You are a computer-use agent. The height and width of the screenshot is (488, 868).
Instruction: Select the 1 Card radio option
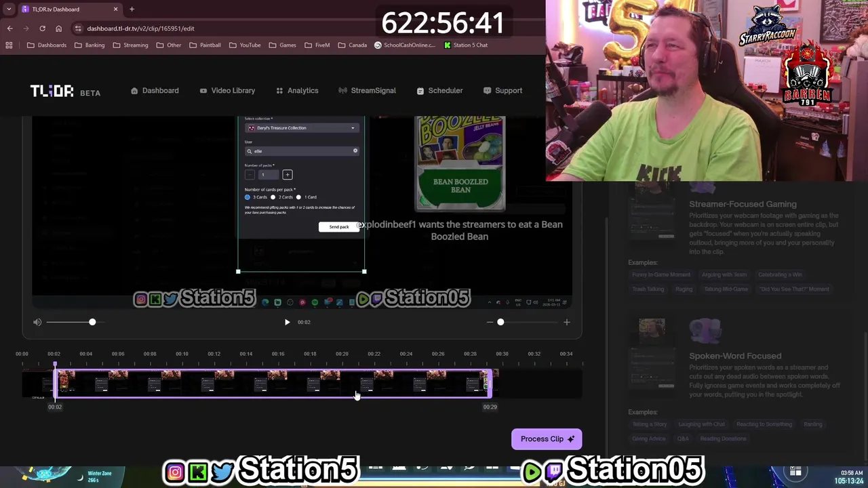click(298, 197)
